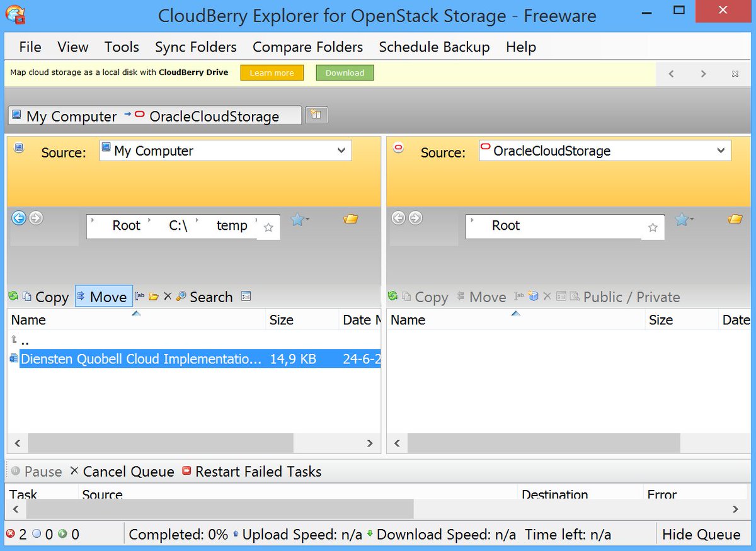This screenshot has height=551, width=756.
Task: Show next banner tip arrow
Action: tap(703, 74)
